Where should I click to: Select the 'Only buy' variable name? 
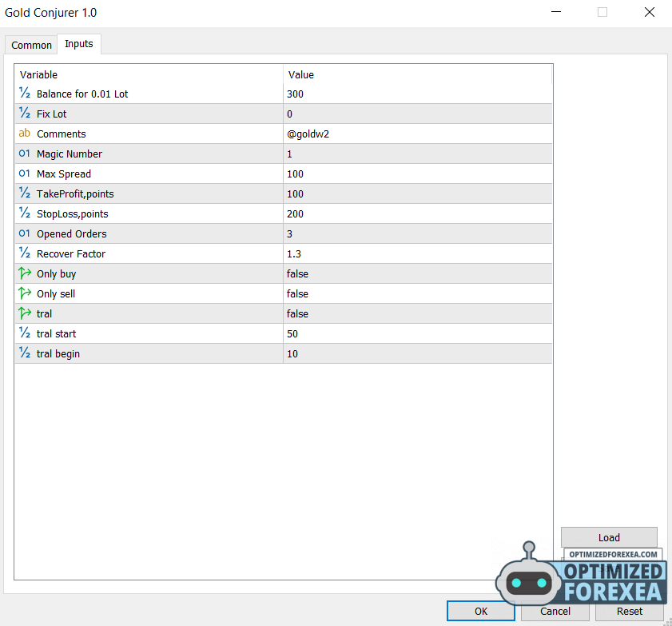pos(56,273)
